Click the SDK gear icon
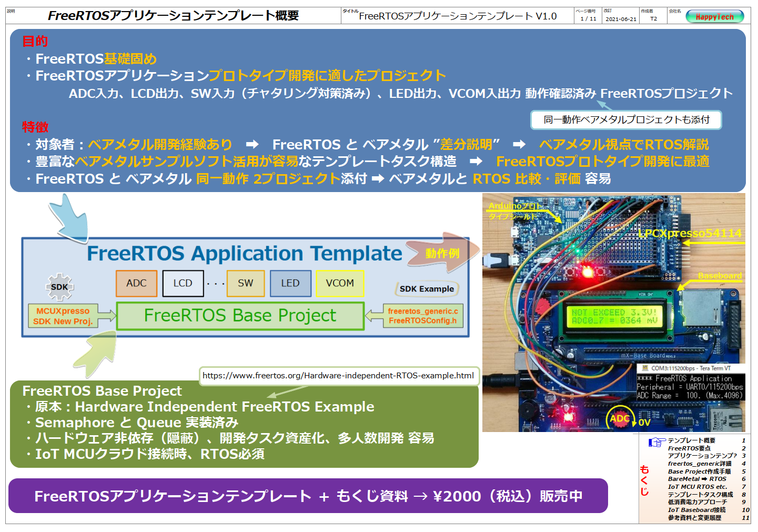This screenshot has width=758, height=532. (59, 287)
